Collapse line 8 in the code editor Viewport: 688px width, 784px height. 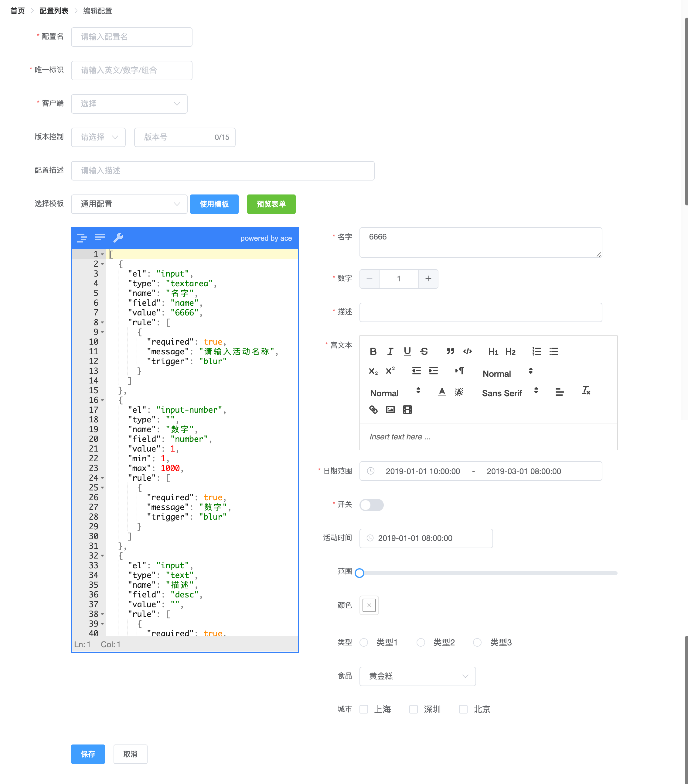pos(102,322)
